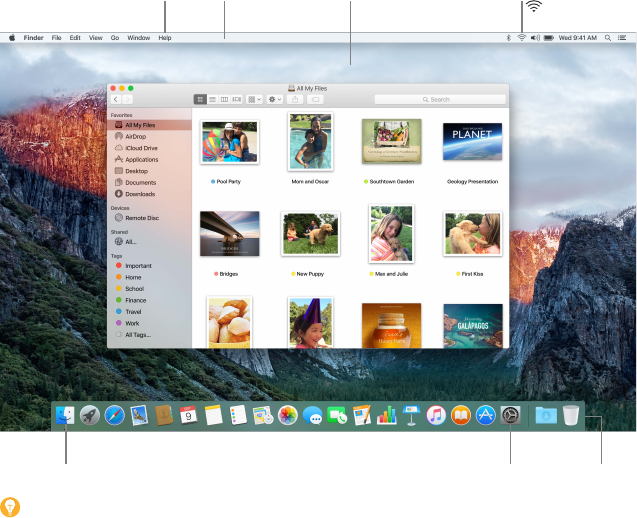The height and width of the screenshot is (518, 637).
Task: Switch to list view in toolbar
Action: (212, 100)
